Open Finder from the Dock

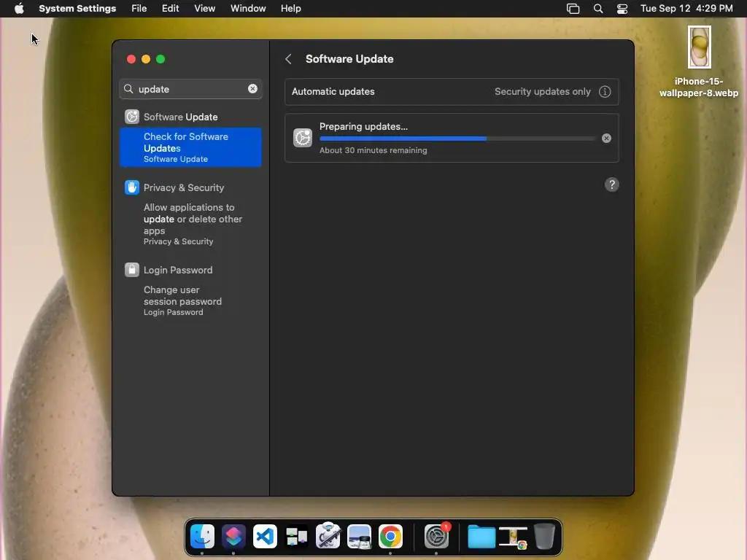point(202,537)
